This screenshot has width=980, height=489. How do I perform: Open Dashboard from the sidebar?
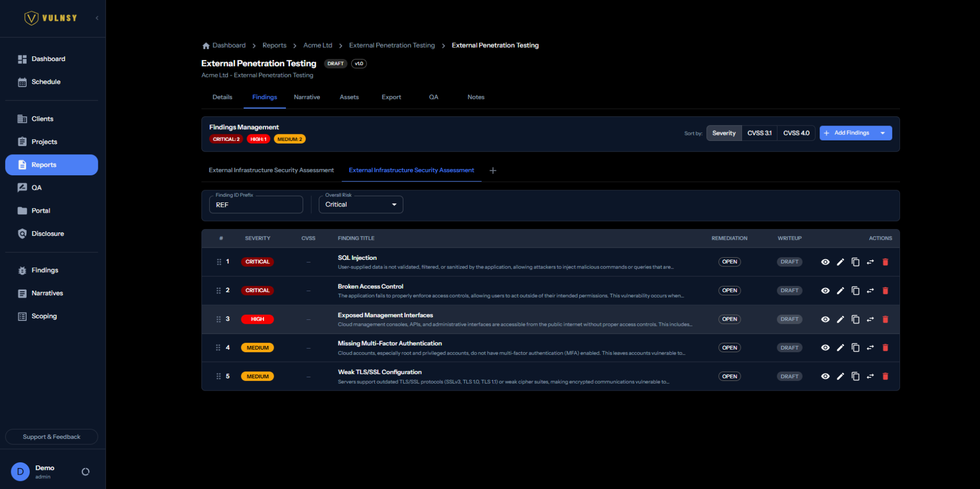[51, 59]
